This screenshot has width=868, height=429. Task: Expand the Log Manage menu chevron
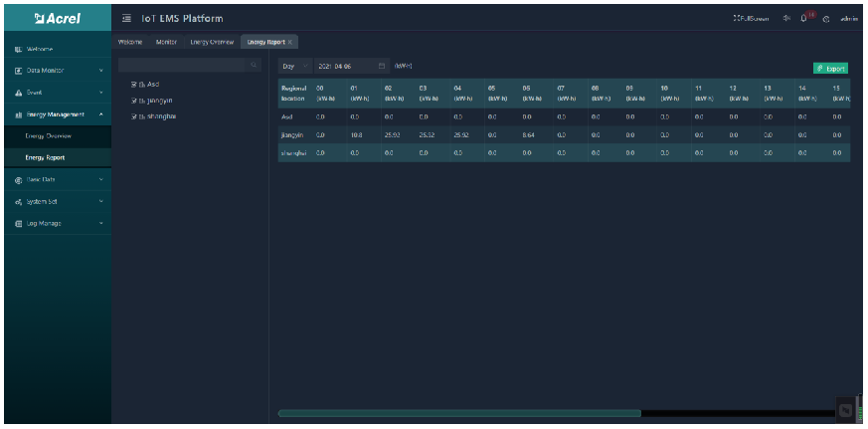click(100, 223)
